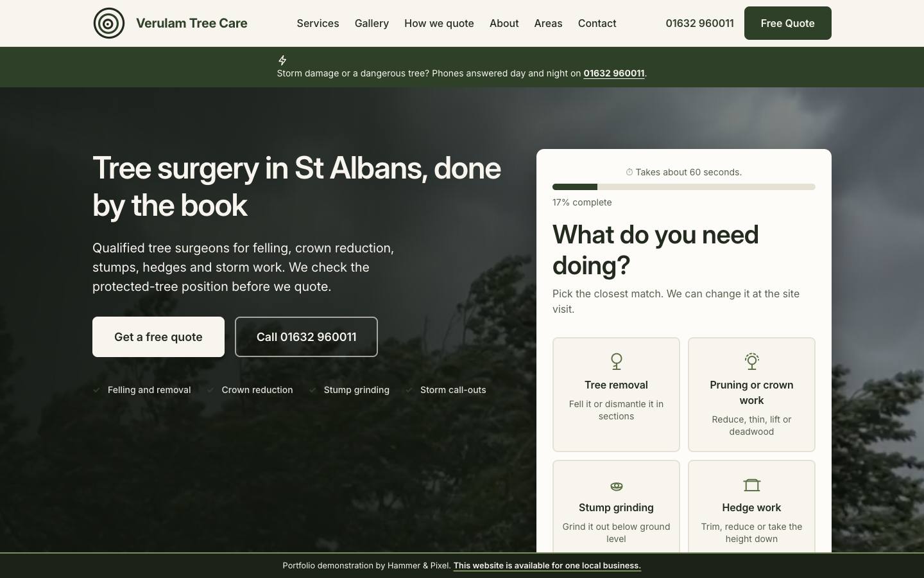The height and width of the screenshot is (578, 924).
Task: Click 'Qualified tree surgeons' intro paragraph
Action: 243,267
